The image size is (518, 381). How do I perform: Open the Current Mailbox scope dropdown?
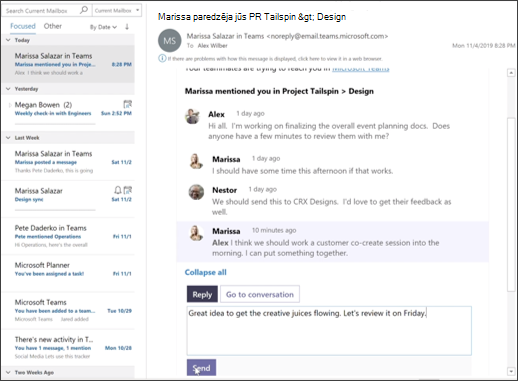pyautogui.click(x=117, y=10)
